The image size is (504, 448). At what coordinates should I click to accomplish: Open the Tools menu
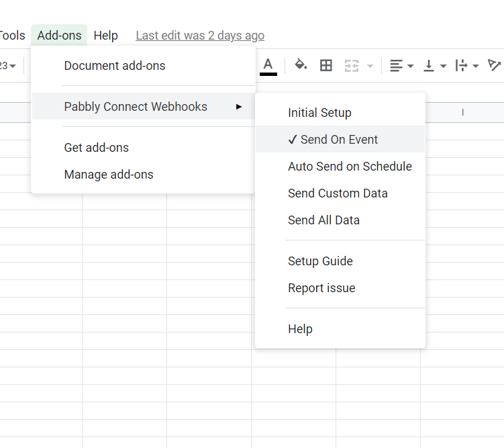click(x=12, y=36)
